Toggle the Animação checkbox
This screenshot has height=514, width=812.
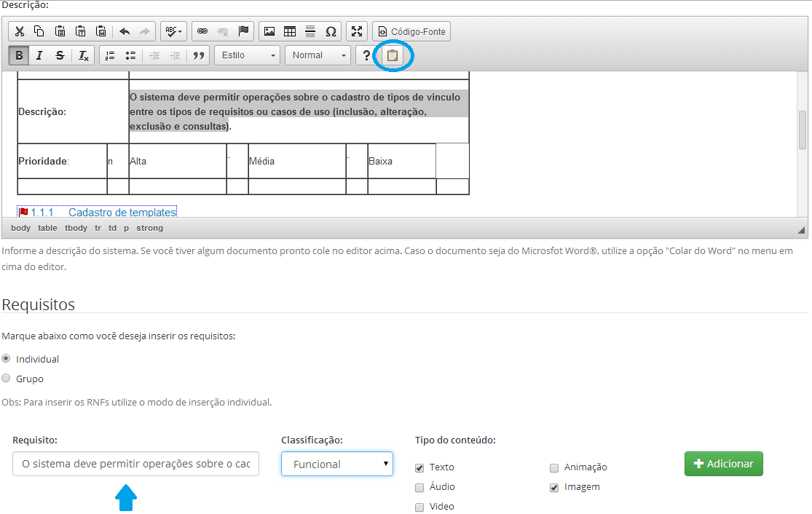pyautogui.click(x=554, y=467)
